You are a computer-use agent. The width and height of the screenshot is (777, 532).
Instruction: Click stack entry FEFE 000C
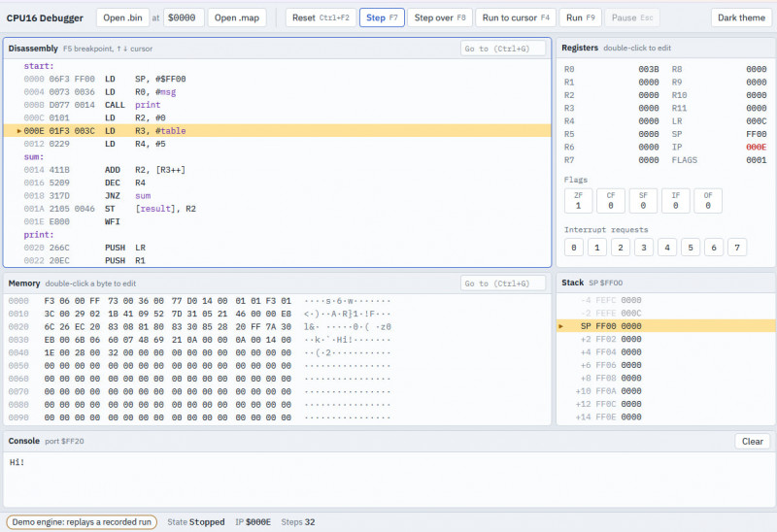point(666,313)
